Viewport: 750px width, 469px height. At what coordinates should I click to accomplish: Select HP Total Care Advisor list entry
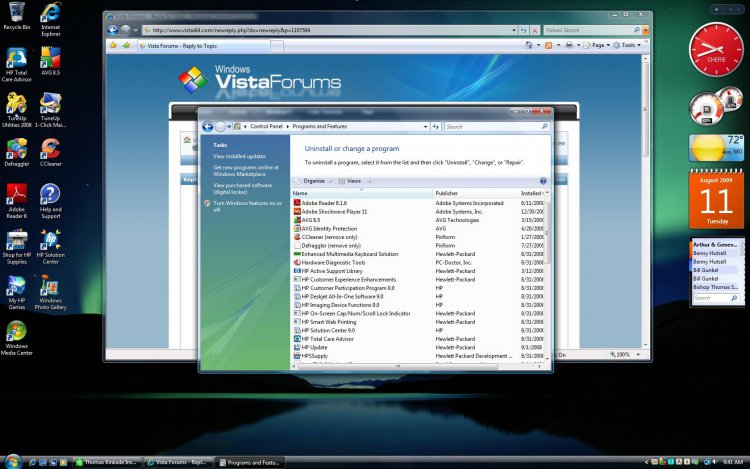(x=328, y=338)
